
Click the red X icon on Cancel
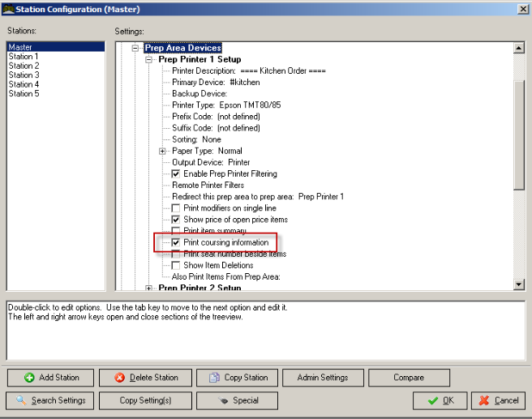click(x=484, y=400)
